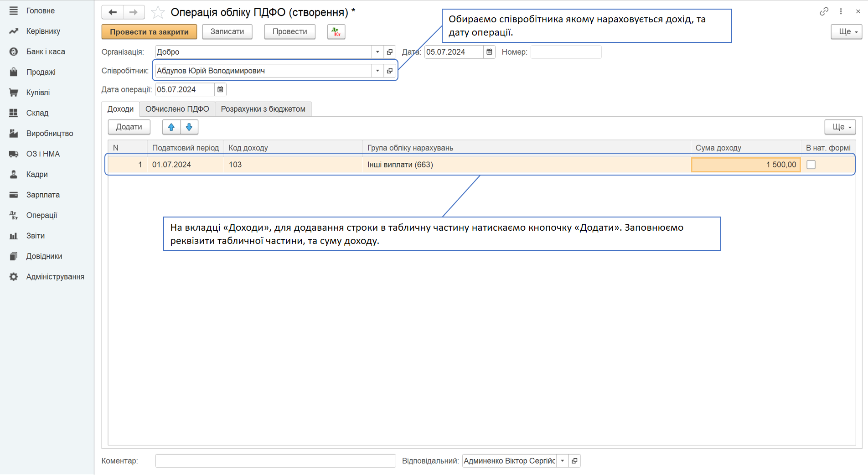Image resolution: width=868 pixels, height=476 pixels.
Task: Select the Сума доходу cell 1 500,00
Action: point(746,165)
